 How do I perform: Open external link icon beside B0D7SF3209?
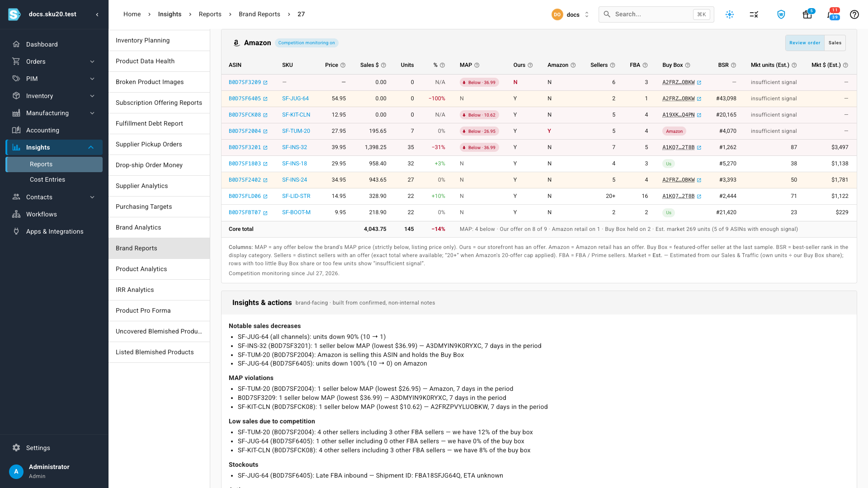265,83
